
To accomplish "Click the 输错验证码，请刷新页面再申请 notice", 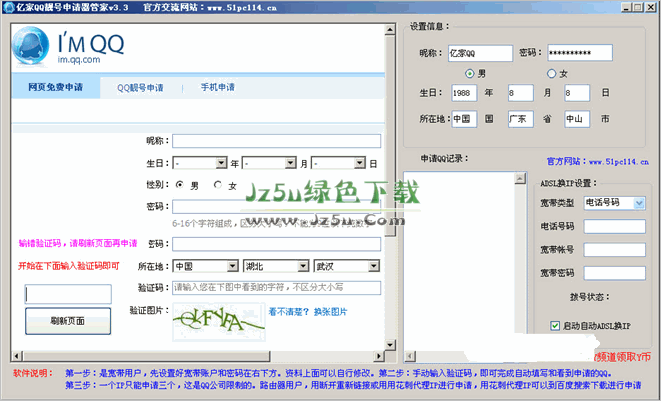I will [78, 243].
